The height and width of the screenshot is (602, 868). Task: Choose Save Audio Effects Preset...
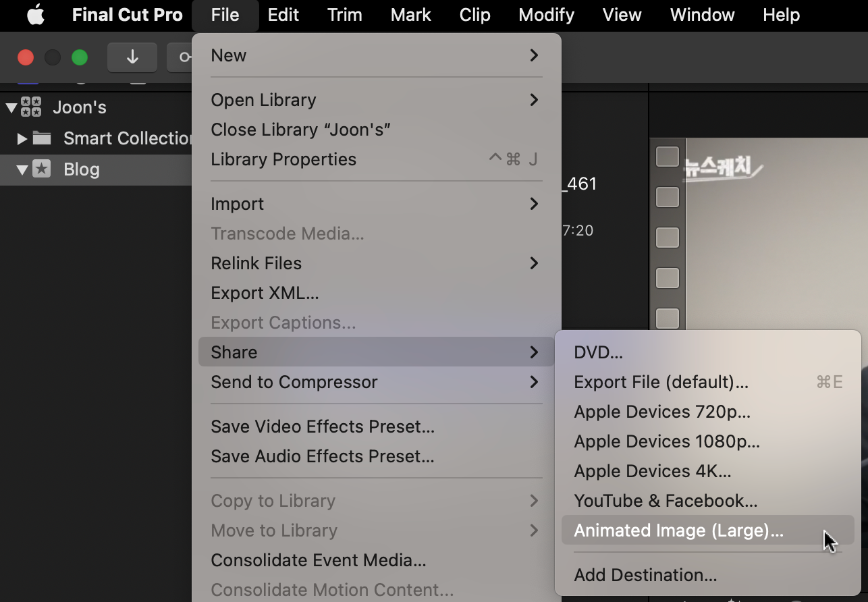[x=377, y=456]
